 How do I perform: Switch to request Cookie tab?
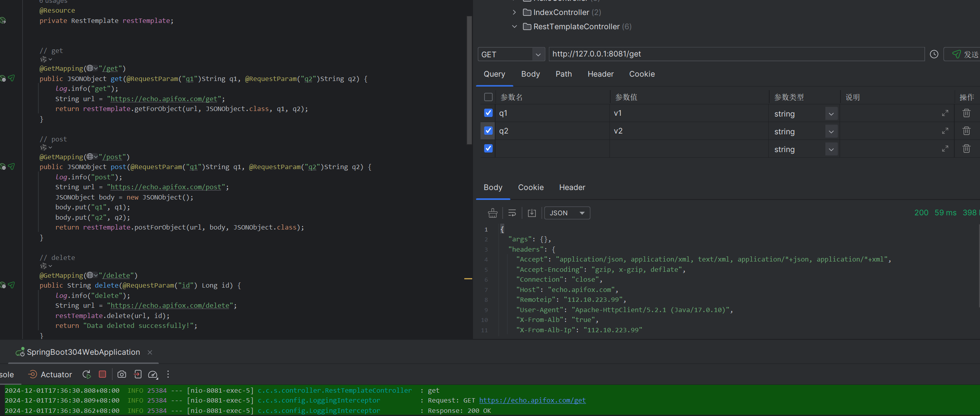(642, 74)
